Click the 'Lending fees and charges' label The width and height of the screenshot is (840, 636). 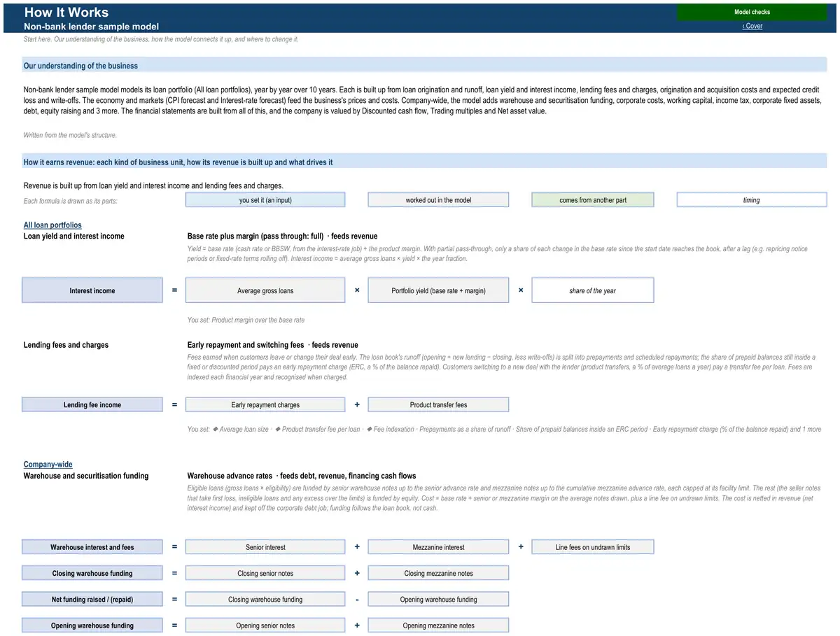pyautogui.click(x=66, y=345)
